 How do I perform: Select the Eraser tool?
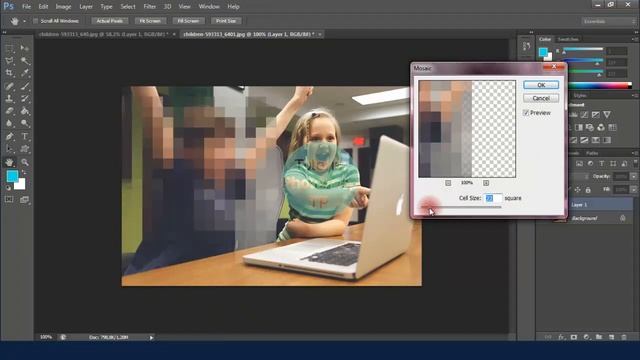click(x=9, y=111)
